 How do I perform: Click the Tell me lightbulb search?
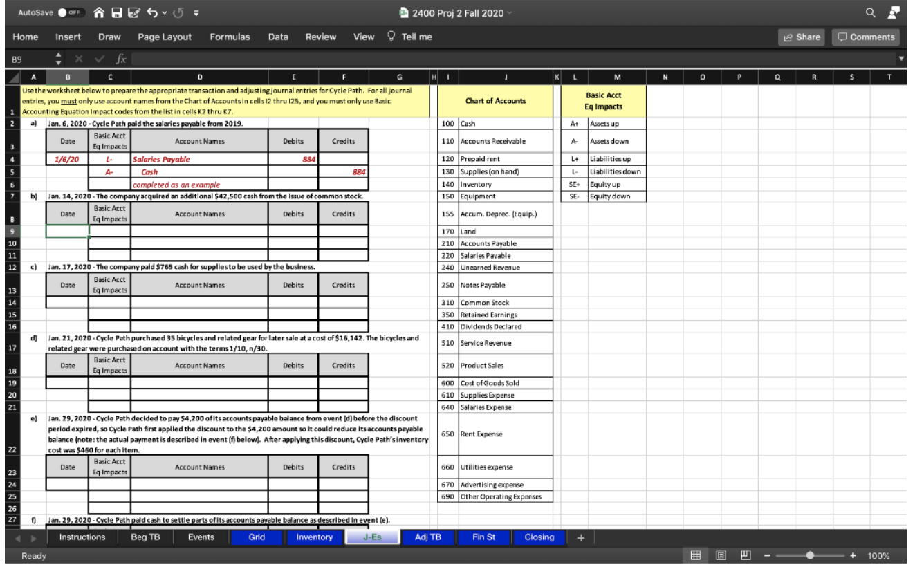(411, 37)
